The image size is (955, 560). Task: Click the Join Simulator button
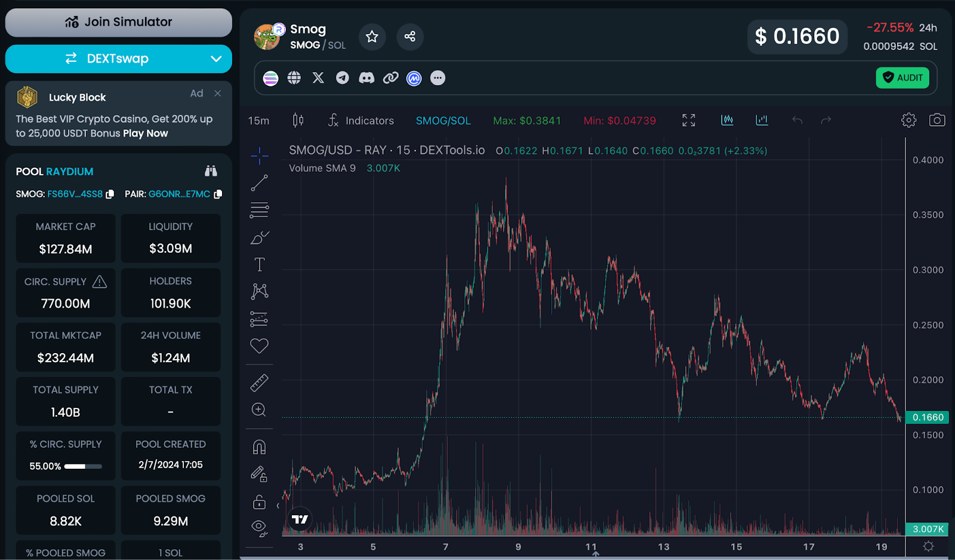pyautogui.click(x=118, y=22)
